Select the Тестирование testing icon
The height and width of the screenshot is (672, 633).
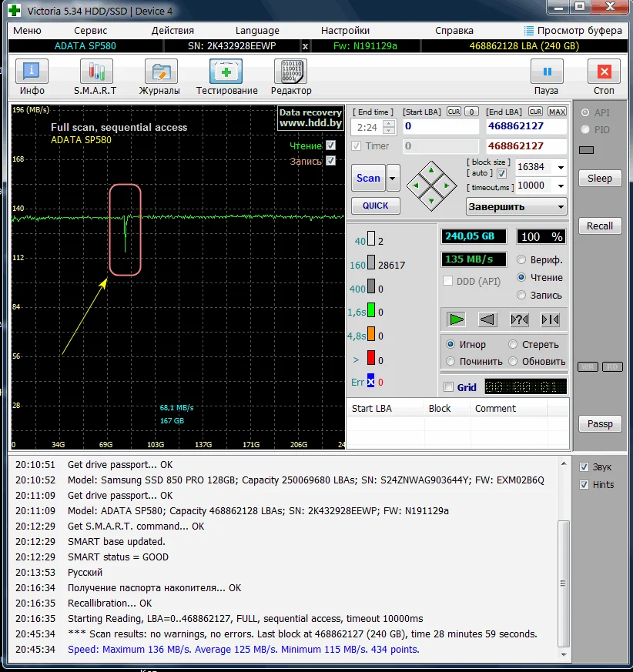coord(226,72)
